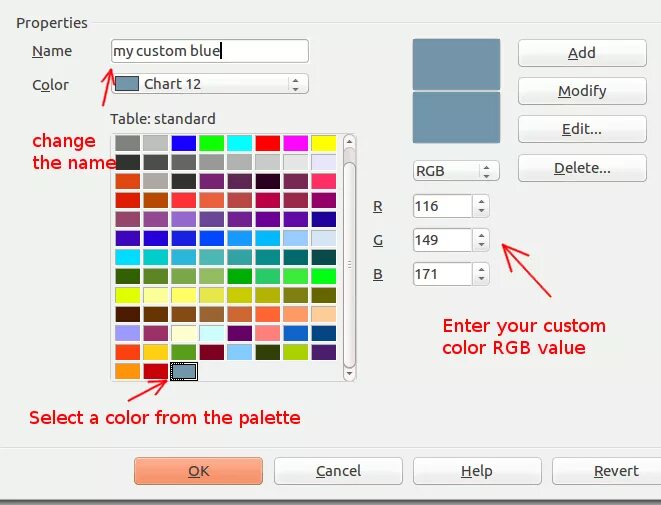
Task: Open the Help button
Action: tap(477, 471)
